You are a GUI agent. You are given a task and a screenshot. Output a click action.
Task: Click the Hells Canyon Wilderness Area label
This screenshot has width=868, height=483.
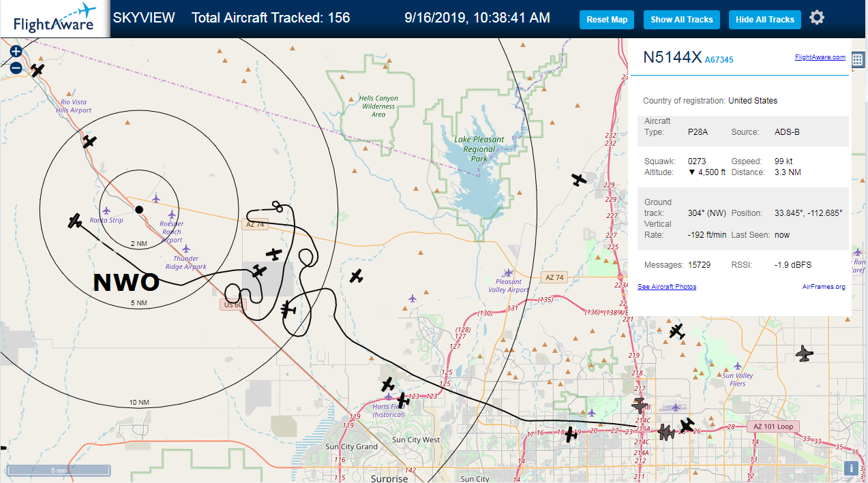coord(378,106)
